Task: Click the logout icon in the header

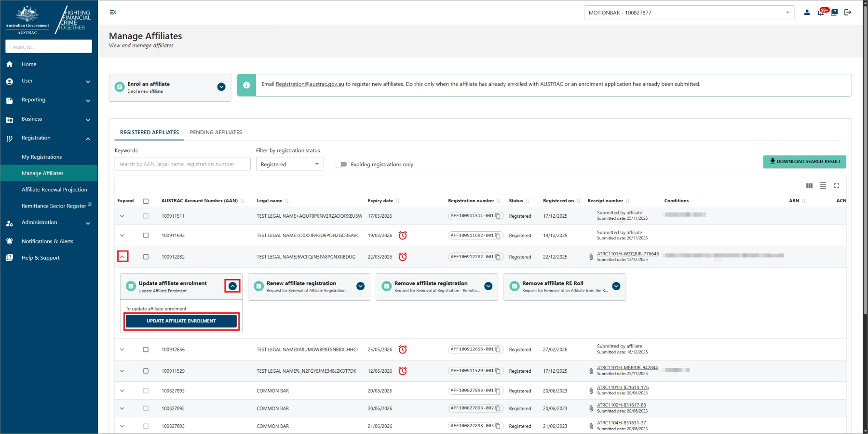Action: tap(848, 13)
